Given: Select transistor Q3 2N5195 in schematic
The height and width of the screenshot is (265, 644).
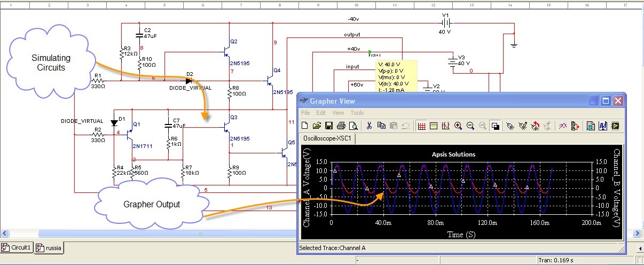Looking at the screenshot, I should [x=228, y=128].
